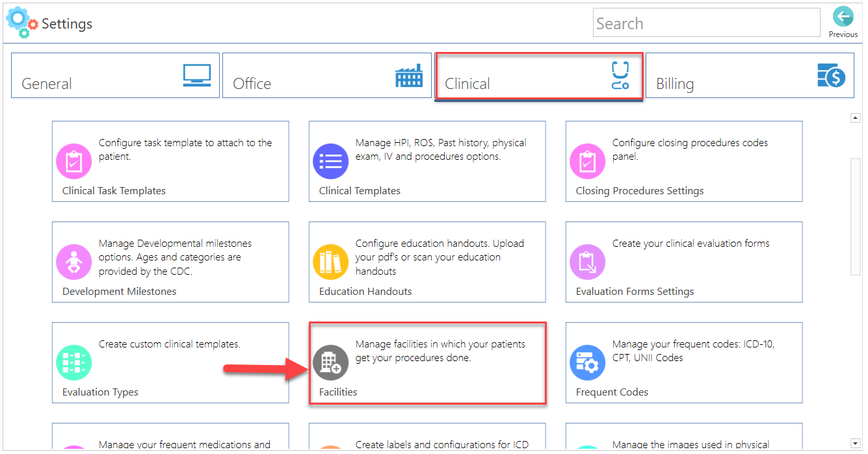Open the Closing Procedures Settings label

click(640, 191)
